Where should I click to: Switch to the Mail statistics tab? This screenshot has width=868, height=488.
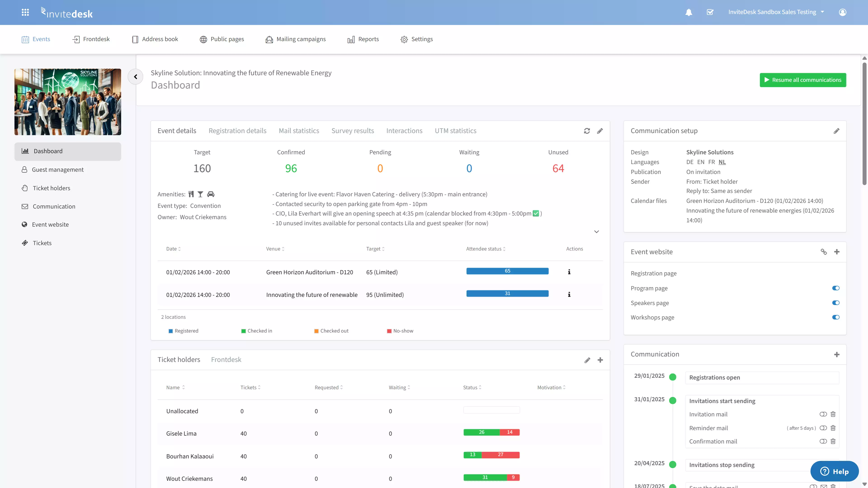coord(299,131)
